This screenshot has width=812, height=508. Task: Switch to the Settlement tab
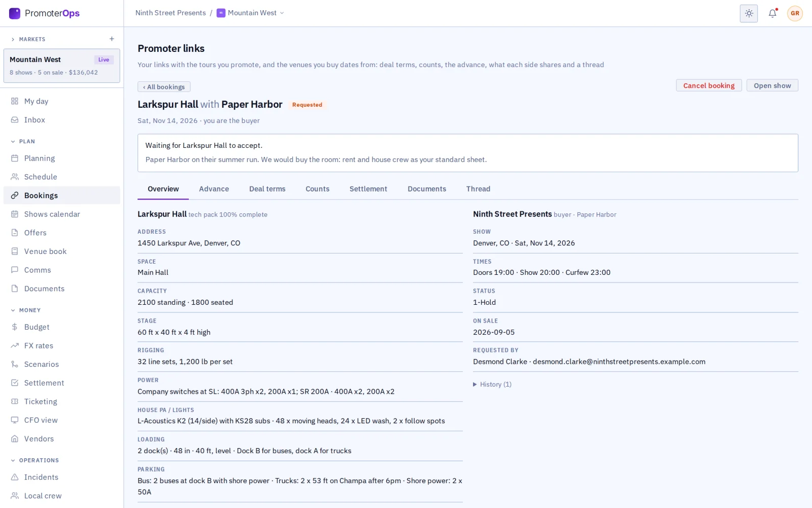click(x=368, y=189)
